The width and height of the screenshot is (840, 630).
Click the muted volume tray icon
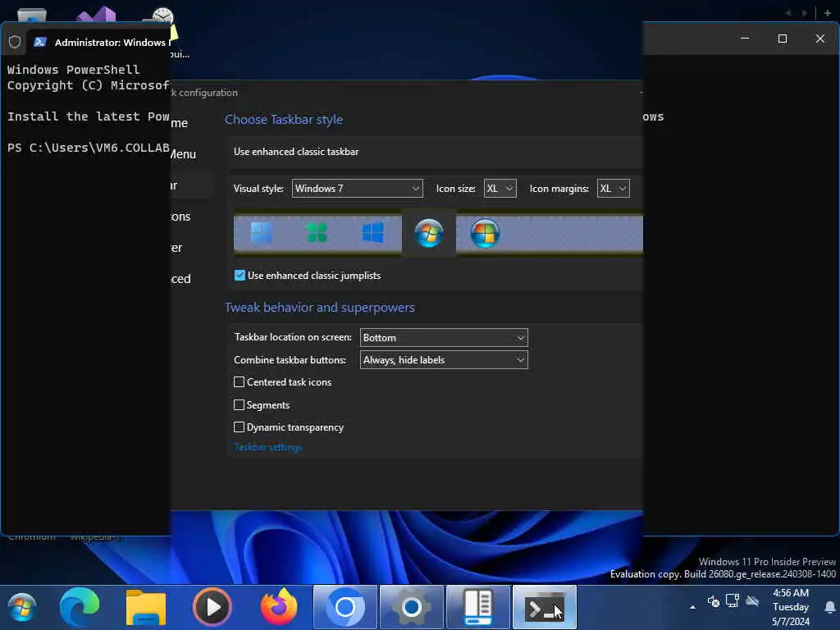[x=713, y=601]
